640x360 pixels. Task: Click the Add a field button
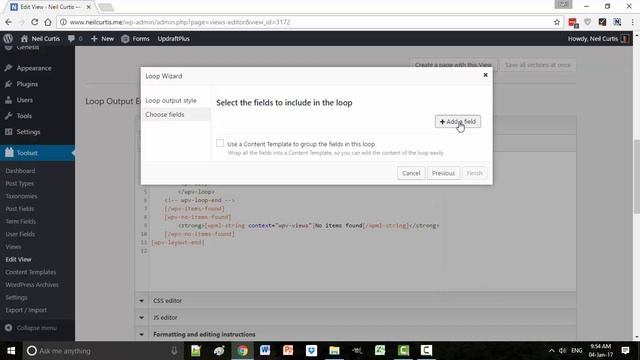pyautogui.click(x=458, y=122)
